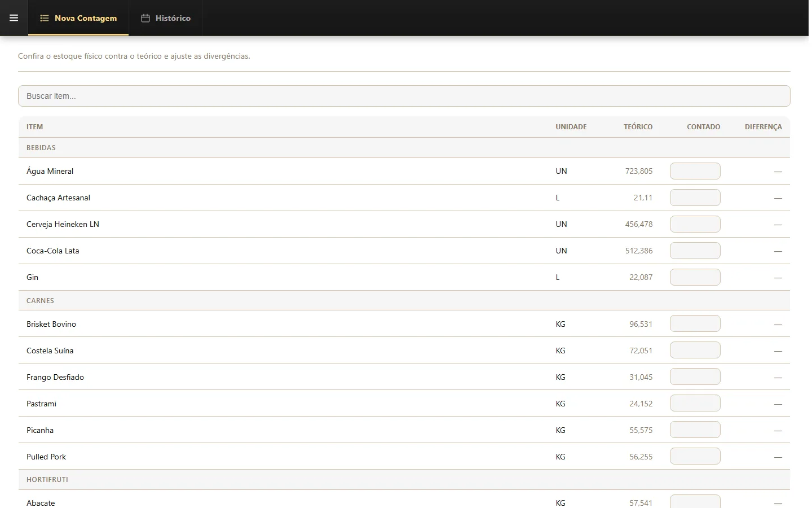Image resolution: width=812 pixels, height=508 pixels.
Task: Focus the Buscar item search field
Action: click(x=404, y=96)
